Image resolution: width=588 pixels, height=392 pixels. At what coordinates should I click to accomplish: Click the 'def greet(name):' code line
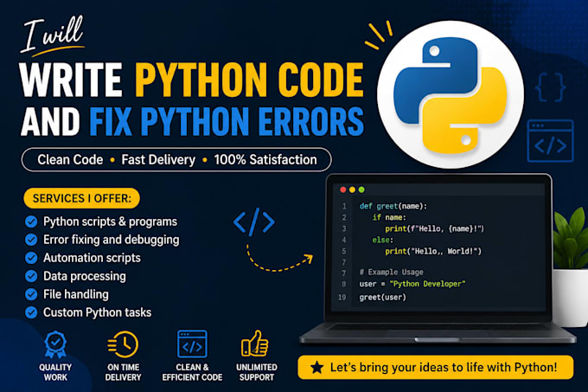393,206
